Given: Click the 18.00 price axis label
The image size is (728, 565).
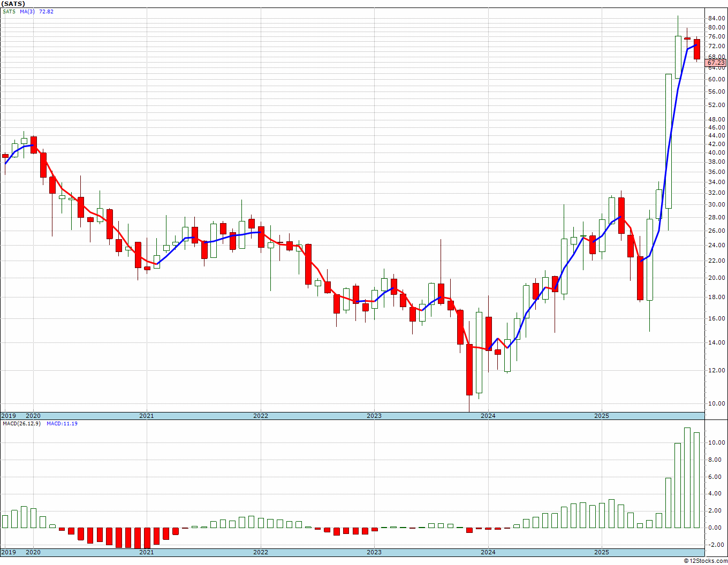Looking at the screenshot, I should 716,297.
